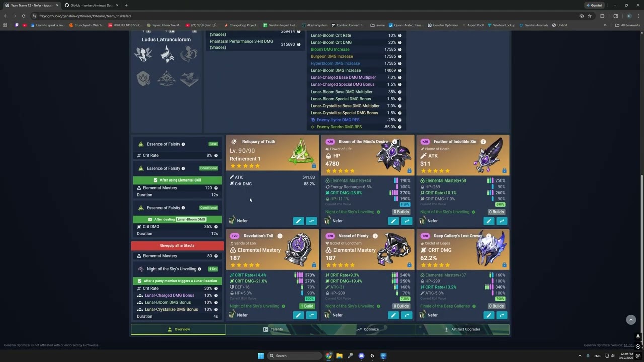Open 0 Builds badge on Feather of Indelible Sin
The image size is (644, 362).
pos(496,212)
